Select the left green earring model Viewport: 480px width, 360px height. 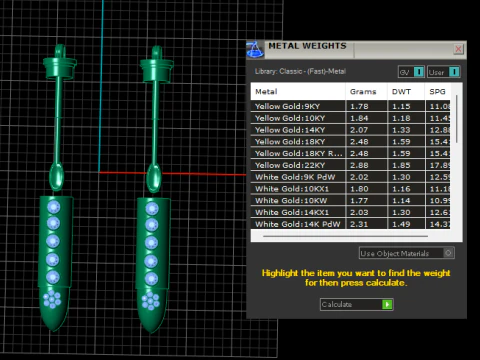[x=57, y=188]
